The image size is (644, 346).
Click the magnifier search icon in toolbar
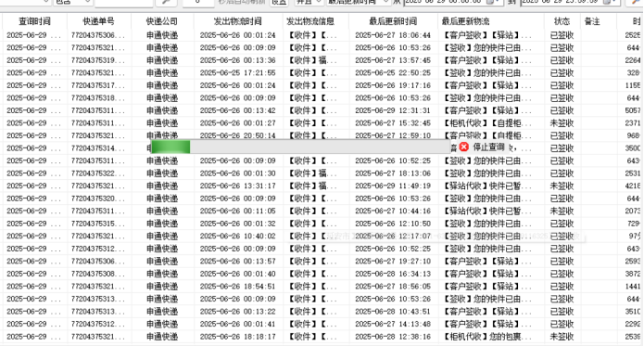pos(166,2)
